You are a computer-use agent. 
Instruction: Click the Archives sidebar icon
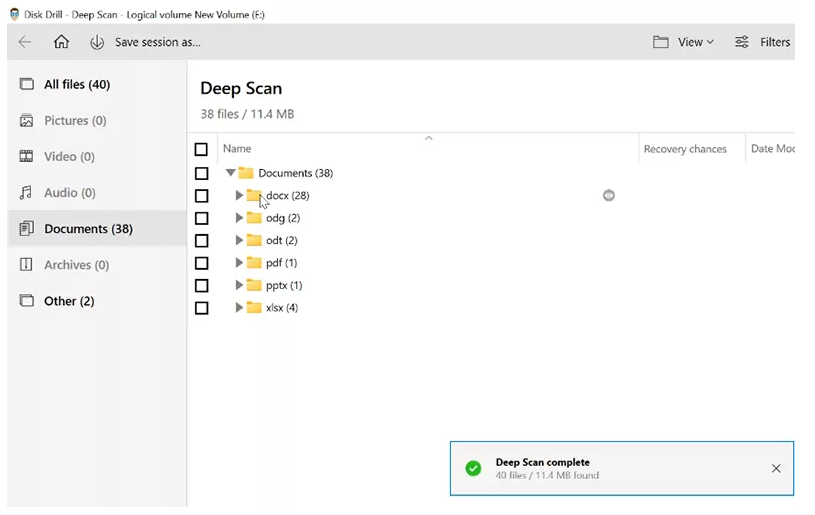pyautogui.click(x=26, y=265)
